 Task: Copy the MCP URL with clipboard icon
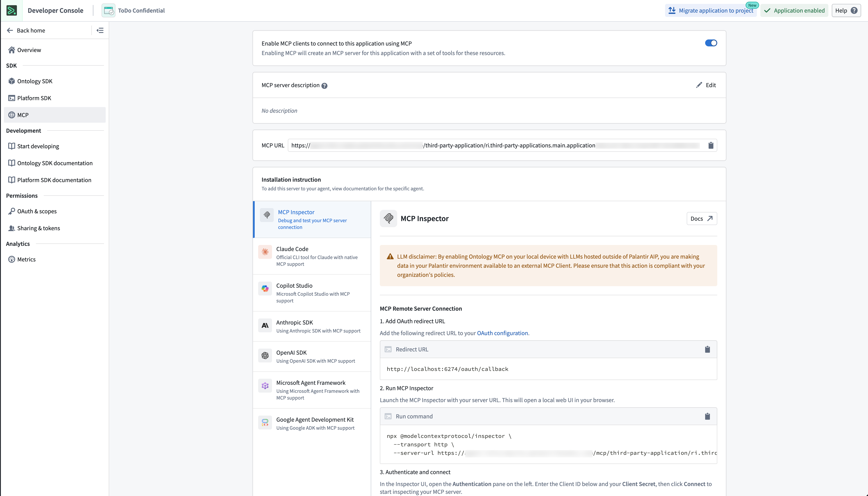pos(711,145)
